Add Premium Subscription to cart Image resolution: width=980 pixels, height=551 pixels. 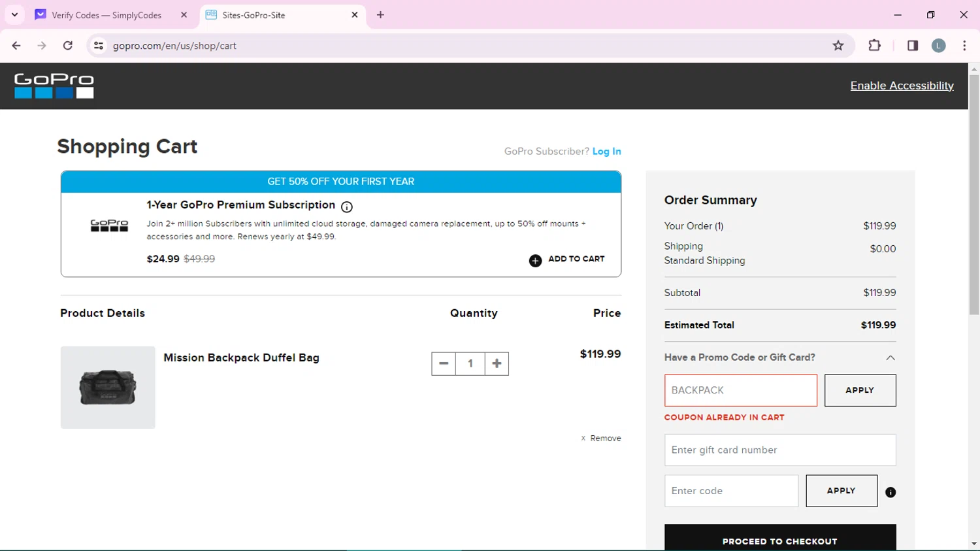click(x=567, y=259)
